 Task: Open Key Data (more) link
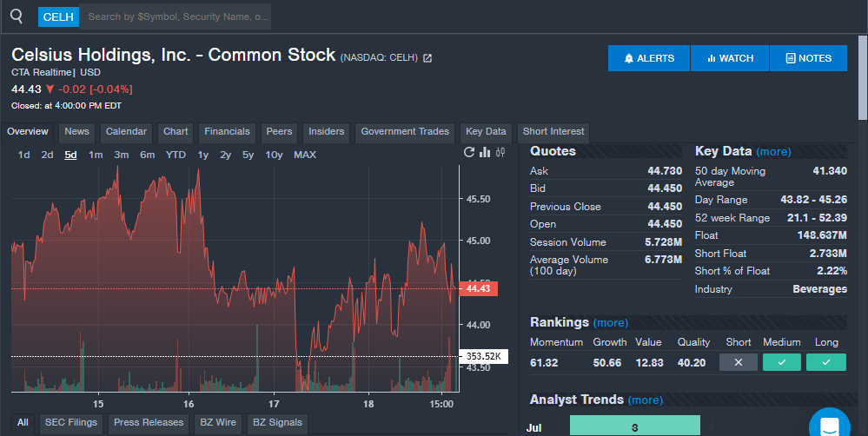pyautogui.click(x=773, y=152)
